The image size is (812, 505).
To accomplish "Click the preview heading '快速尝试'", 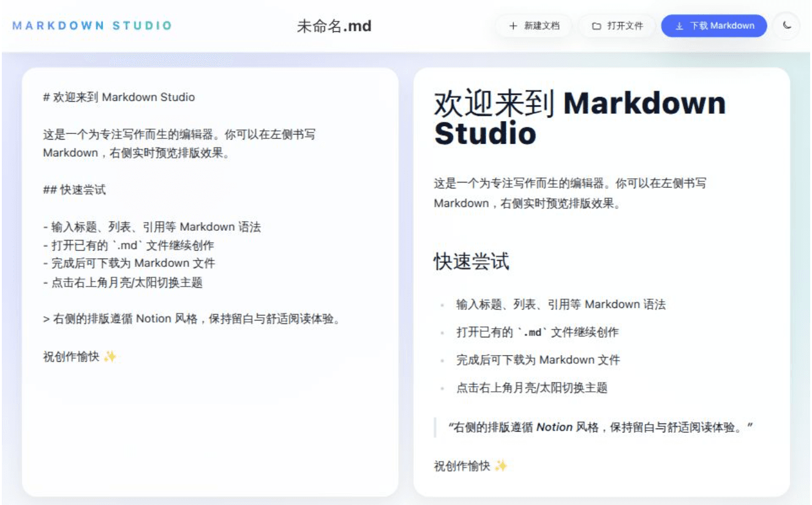I will tap(472, 261).
